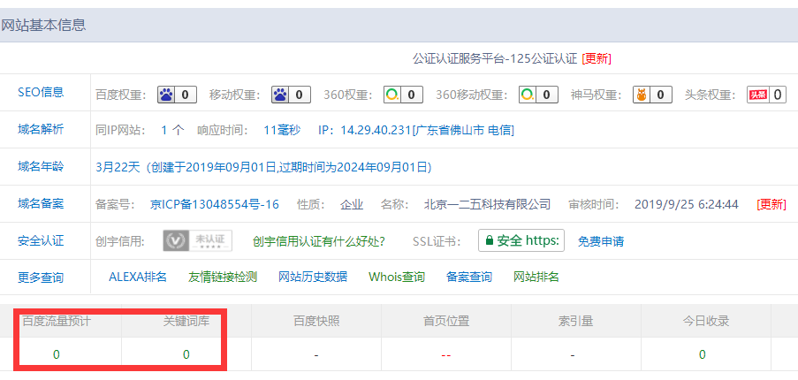Open the 安全认证 link
798x380 pixels.
point(41,241)
